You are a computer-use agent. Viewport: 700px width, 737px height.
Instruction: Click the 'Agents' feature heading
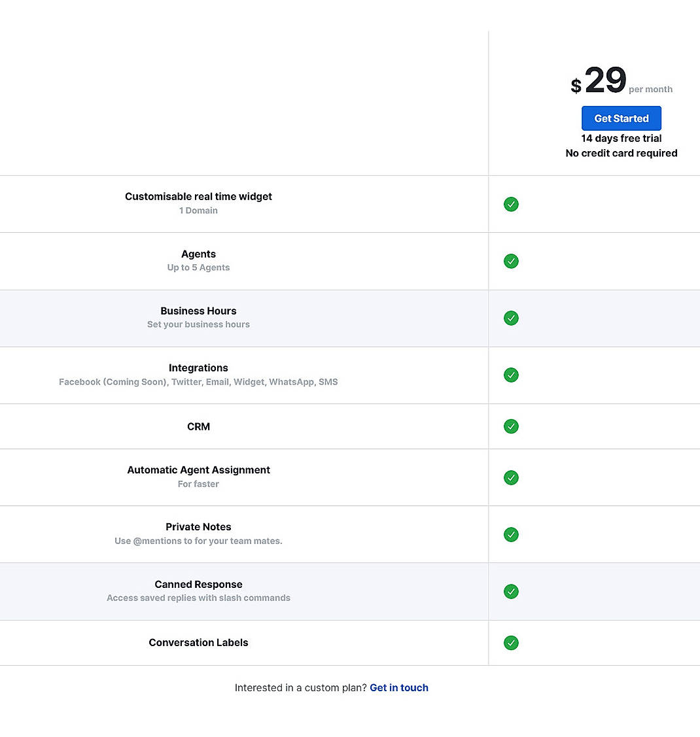click(x=198, y=254)
